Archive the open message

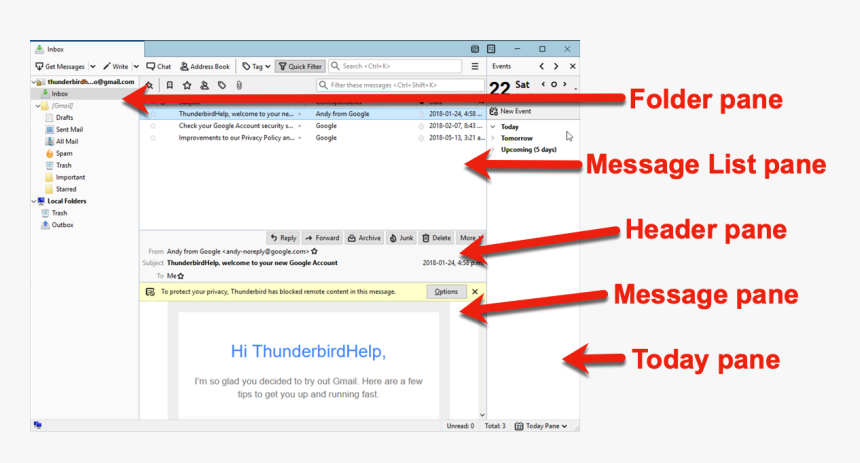click(x=364, y=238)
